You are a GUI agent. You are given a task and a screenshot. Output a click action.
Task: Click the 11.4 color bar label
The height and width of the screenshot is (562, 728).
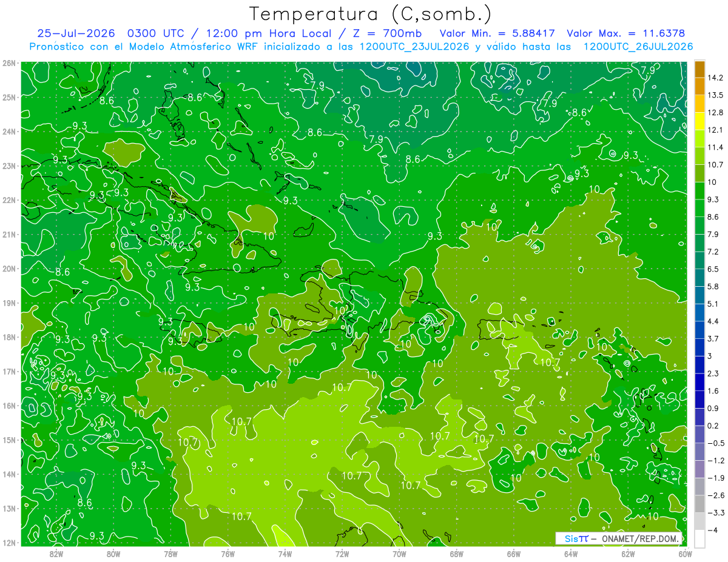pos(715,147)
